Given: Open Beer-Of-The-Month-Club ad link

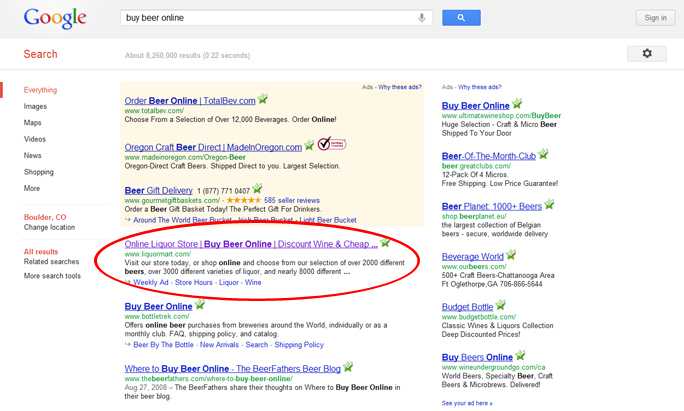Looking at the screenshot, I should tap(487, 154).
